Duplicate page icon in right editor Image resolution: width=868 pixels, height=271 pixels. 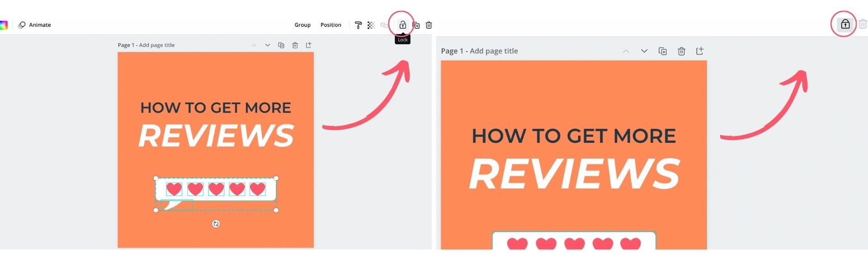pyautogui.click(x=663, y=51)
